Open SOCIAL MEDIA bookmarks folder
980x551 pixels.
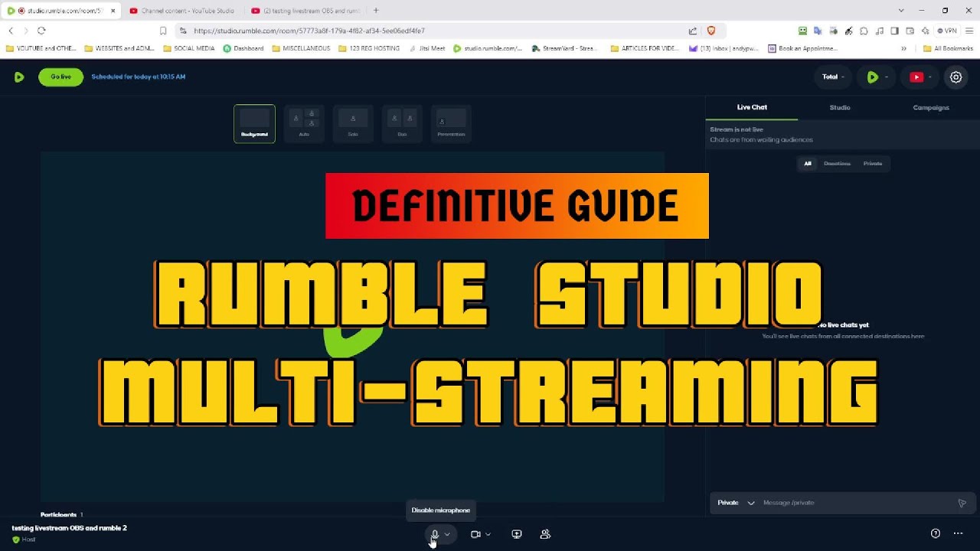pos(188,48)
